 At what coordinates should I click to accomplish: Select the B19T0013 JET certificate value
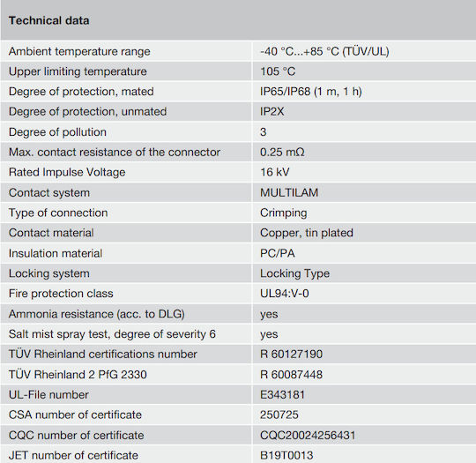[286, 455]
